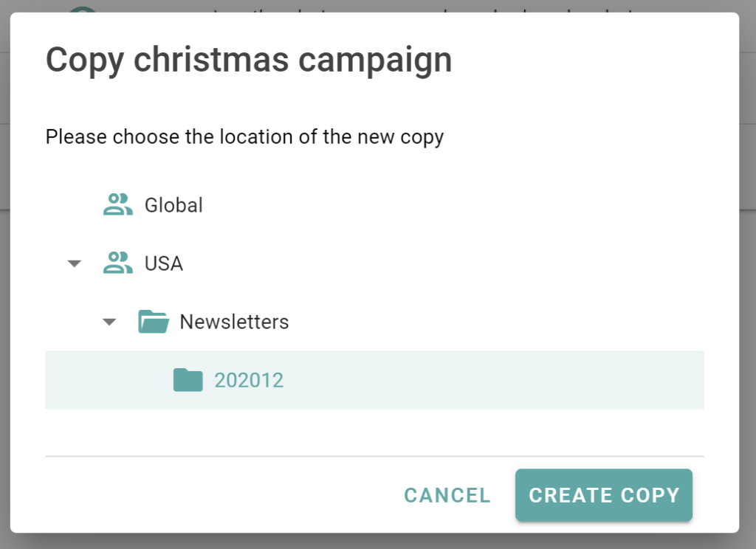This screenshot has width=756, height=549.
Task: Choose the Newsletters folder label
Action: 234,322
